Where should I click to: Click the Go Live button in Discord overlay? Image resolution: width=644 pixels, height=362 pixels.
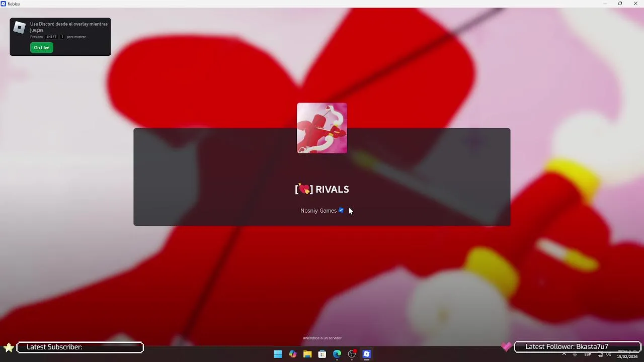(x=42, y=48)
